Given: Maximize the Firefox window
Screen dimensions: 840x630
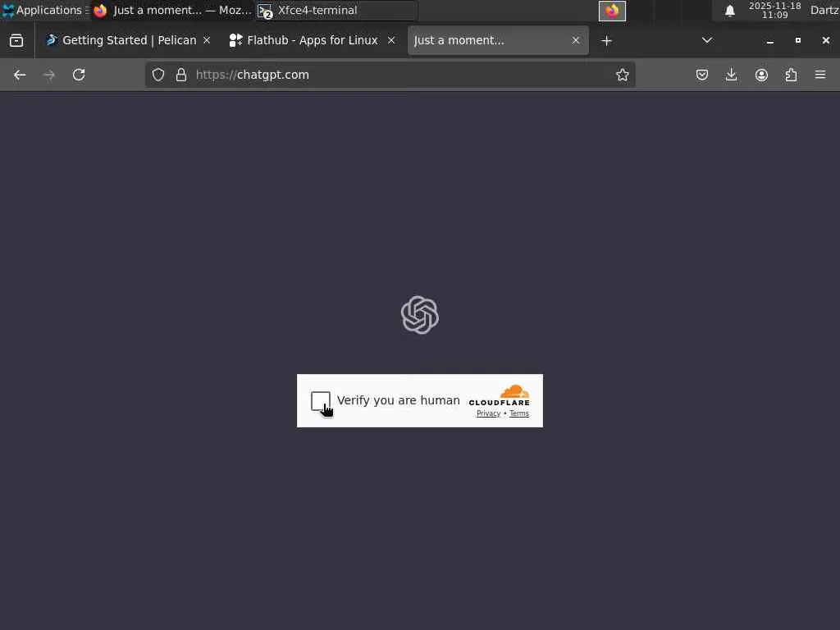Looking at the screenshot, I should pos(797,40).
